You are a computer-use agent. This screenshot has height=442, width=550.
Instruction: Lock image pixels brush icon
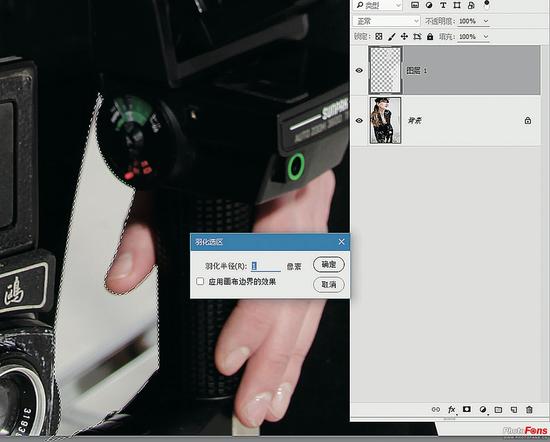[x=392, y=36]
